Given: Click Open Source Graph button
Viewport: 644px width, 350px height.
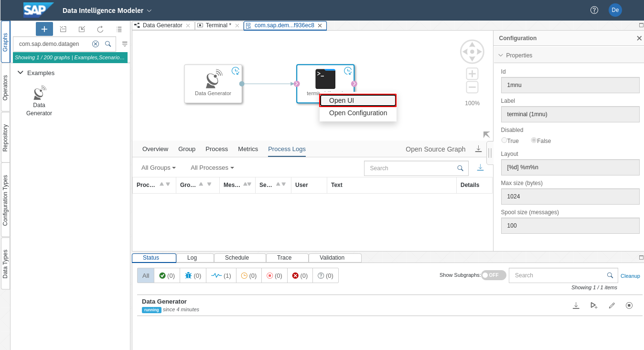Looking at the screenshot, I should tap(435, 149).
